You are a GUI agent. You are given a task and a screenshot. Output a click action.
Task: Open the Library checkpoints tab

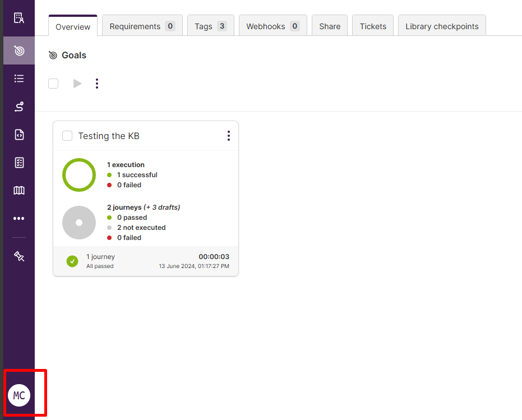(442, 26)
